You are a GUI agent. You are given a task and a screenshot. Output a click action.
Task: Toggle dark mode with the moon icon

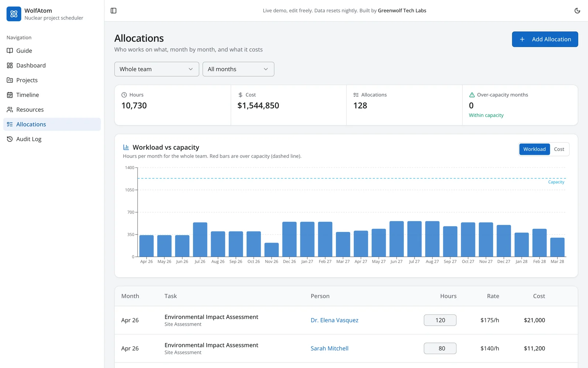tap(577, 11)
